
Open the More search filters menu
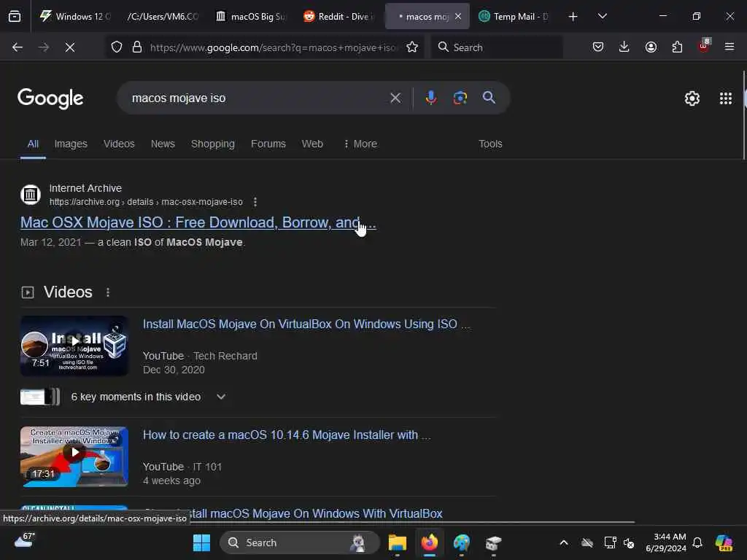pyautogui.click(x=360, y=144)
